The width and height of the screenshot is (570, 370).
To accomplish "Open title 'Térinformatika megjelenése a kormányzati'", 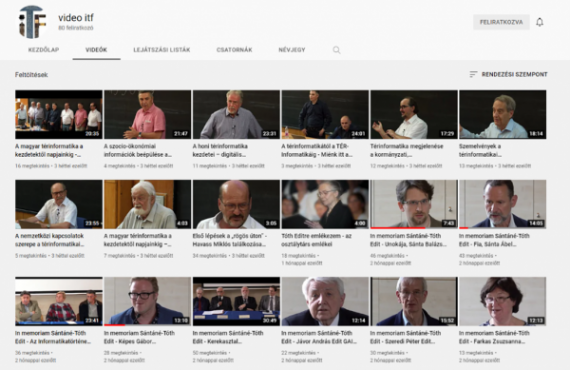I will (407, 150).
